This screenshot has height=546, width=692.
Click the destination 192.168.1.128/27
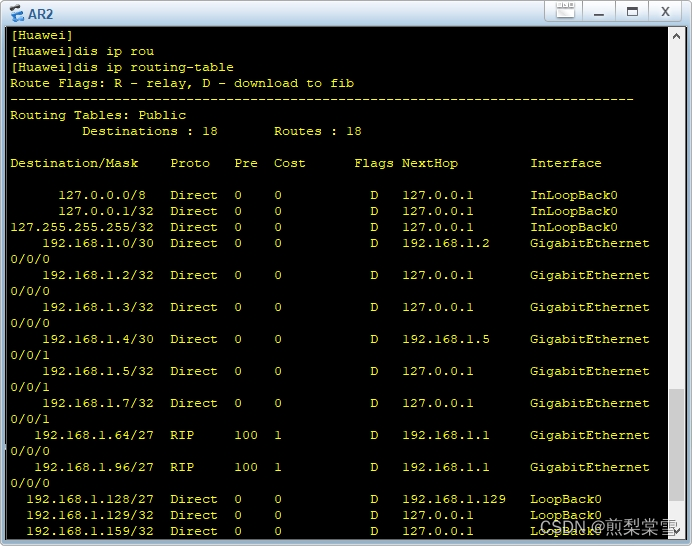pos(90,499)
